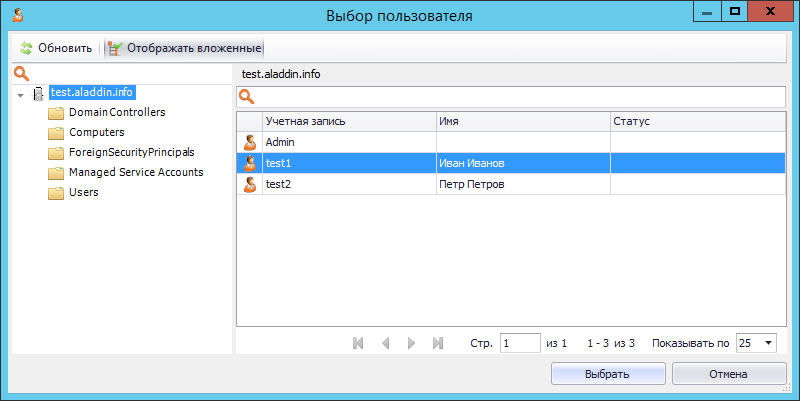Click user icon in Admin row
800x401 pixels.
(250, 142)
